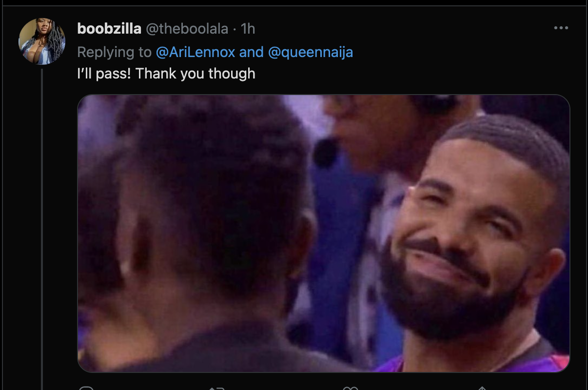Click the "I'll pass! Thank you though" text
This screenshot has height=390, width=588.
pyautogui.click(x=166, y=74)
